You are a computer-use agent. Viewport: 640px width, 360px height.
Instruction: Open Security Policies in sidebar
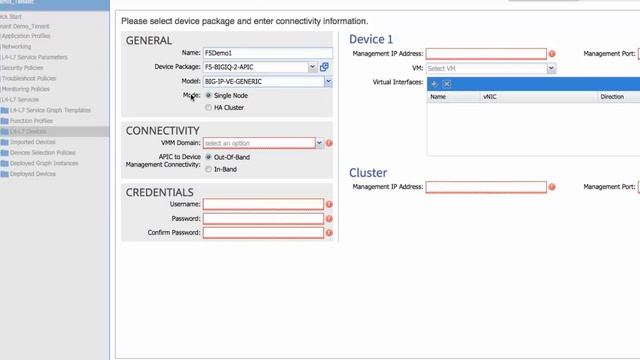click(22, 68)
